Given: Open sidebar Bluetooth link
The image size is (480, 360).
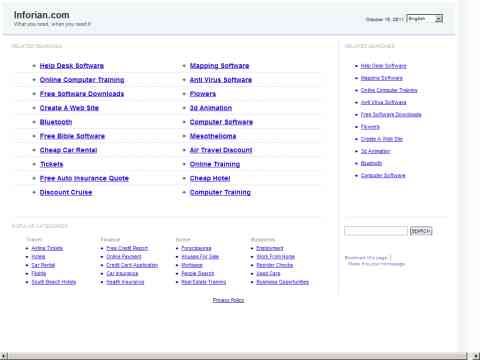Looking at the screenshot, I should pos(371,163).
